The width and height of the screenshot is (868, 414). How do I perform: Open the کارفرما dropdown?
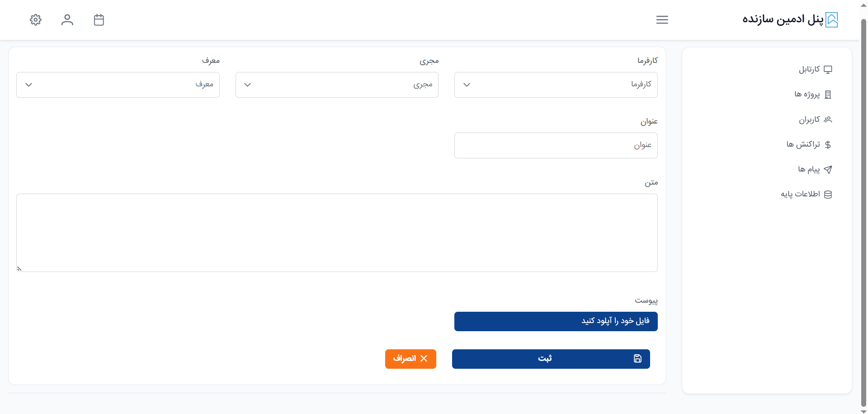[556, 85]
